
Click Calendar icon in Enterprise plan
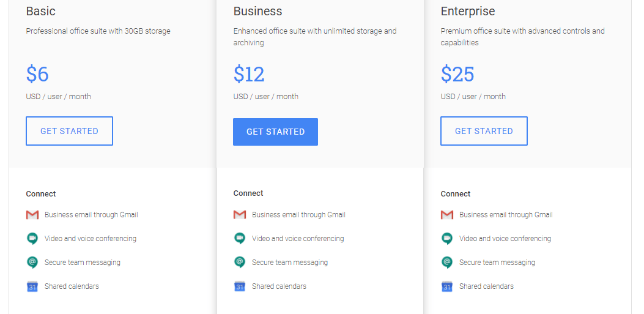click(447, 286)
